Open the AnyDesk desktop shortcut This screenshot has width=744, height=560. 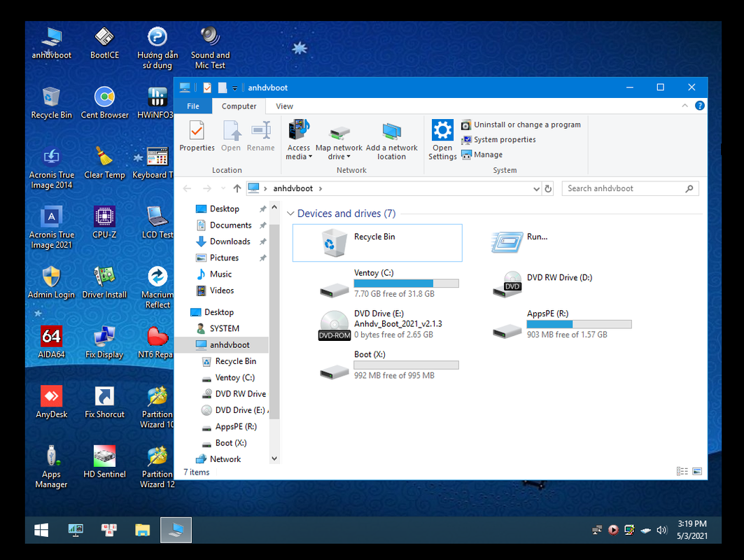51,402
